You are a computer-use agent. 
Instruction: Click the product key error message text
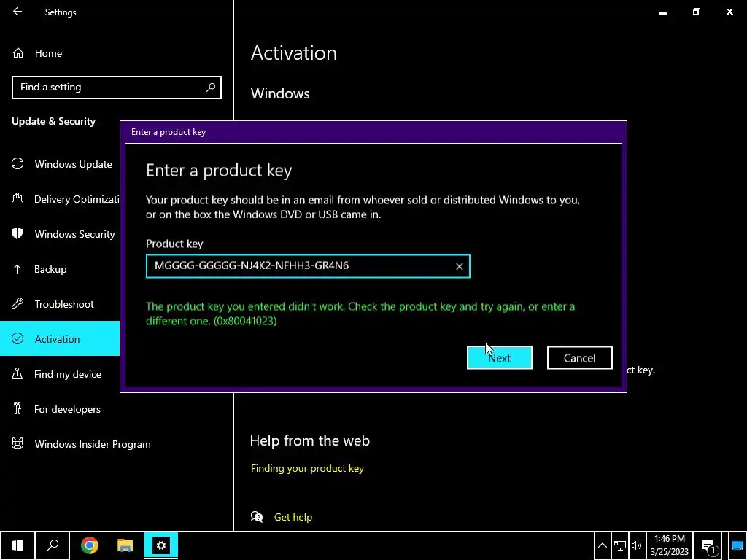360,314
